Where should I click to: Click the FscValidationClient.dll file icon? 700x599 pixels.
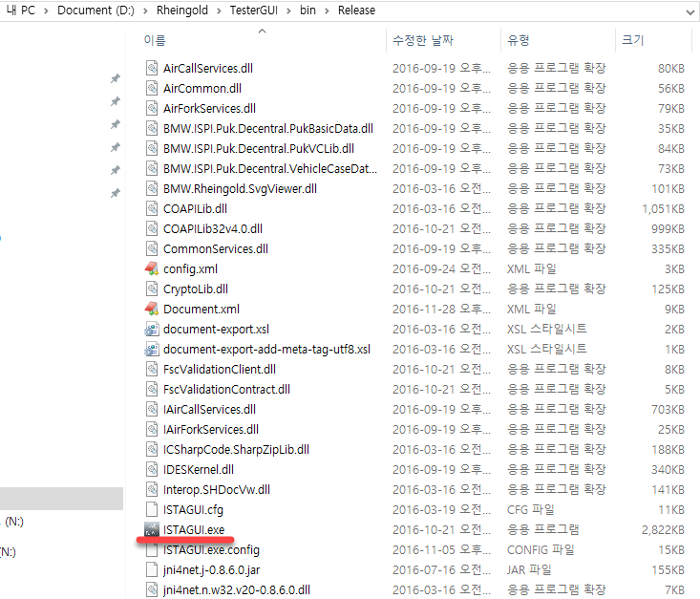point(152,369)
